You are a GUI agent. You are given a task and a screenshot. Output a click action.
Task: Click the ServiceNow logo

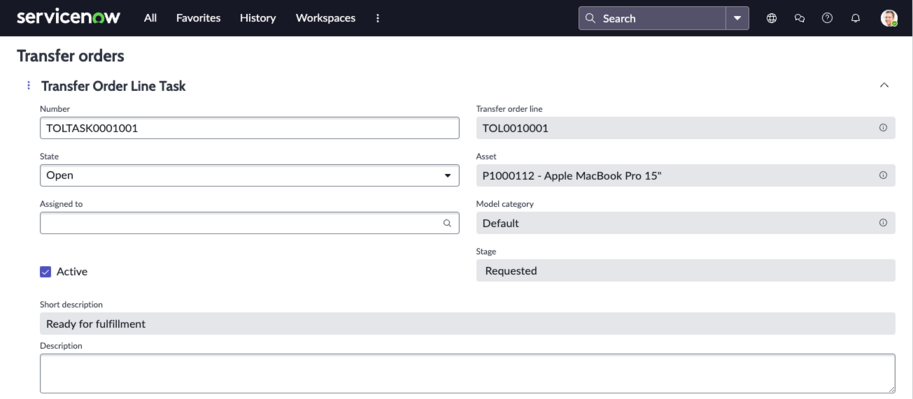(69, 17)
